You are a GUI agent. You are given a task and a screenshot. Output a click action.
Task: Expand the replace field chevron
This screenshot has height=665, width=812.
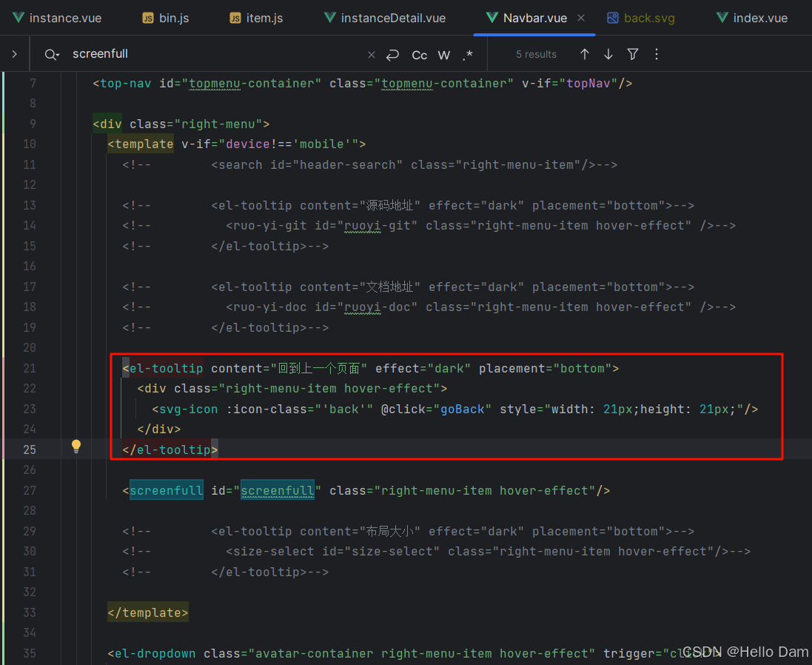click(15, 54)
